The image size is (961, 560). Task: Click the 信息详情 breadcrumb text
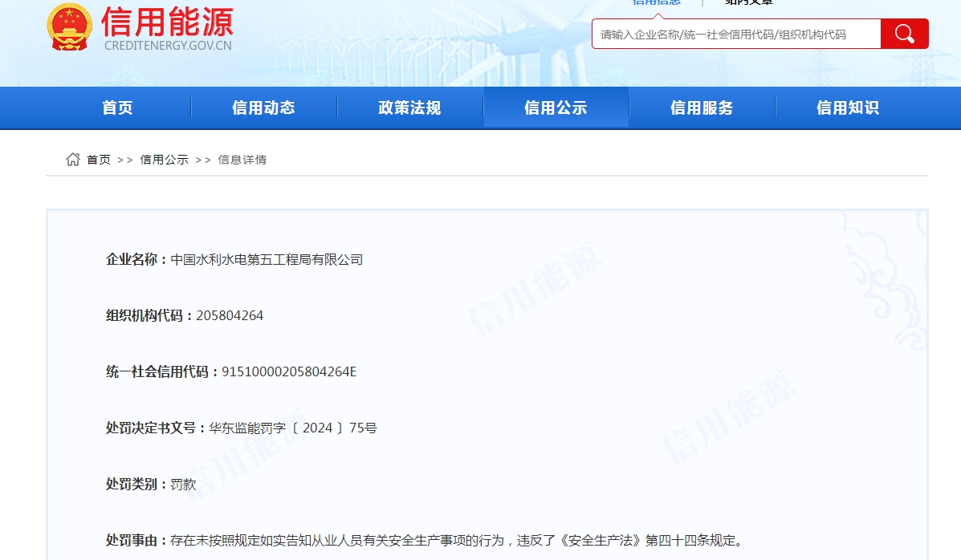[242, 160]
